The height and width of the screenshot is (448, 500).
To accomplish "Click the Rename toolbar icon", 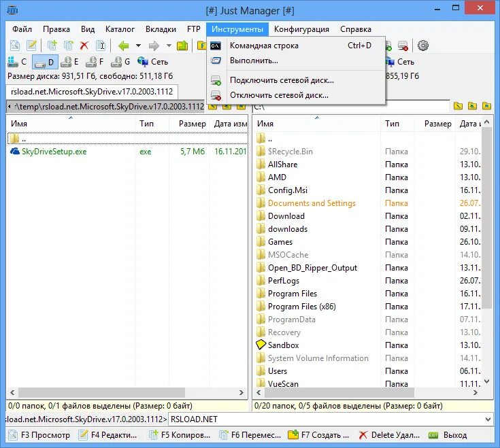I will coord(101,46).
